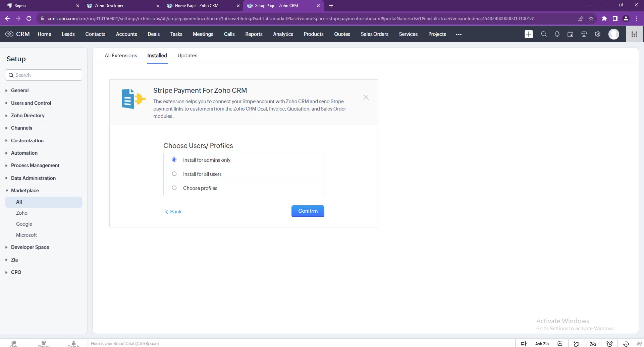Bookmark this page with the star icon

(x=591, y=18)
